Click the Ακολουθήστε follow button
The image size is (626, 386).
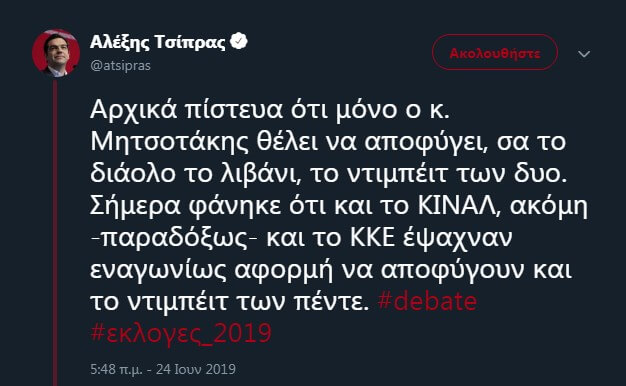pyautogui.click(x=495, y=52)
